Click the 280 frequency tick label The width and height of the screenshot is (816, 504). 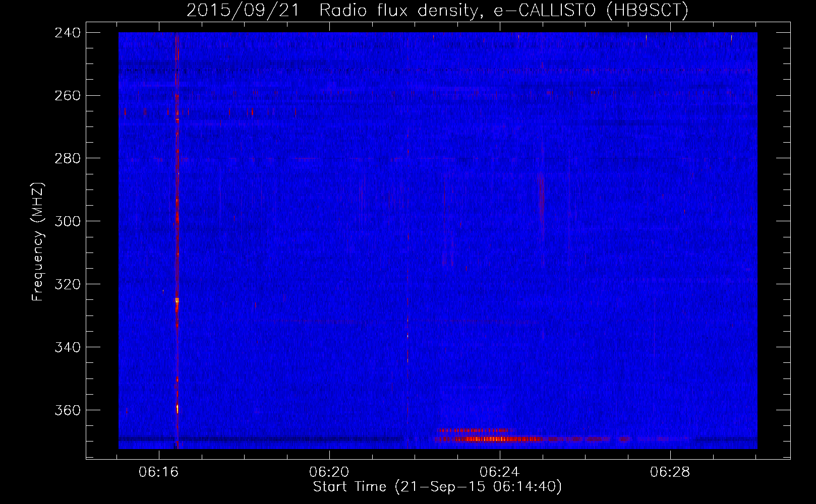[x=68, y=159]
